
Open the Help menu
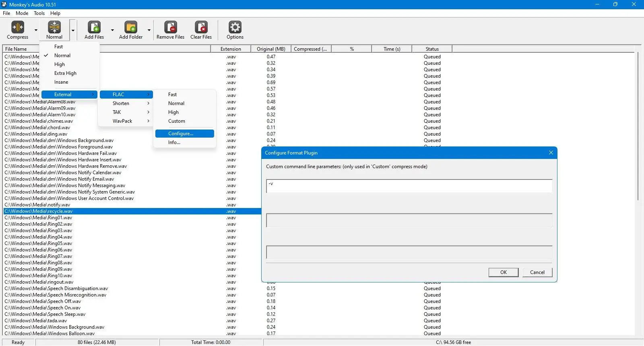tap(55, 13)
